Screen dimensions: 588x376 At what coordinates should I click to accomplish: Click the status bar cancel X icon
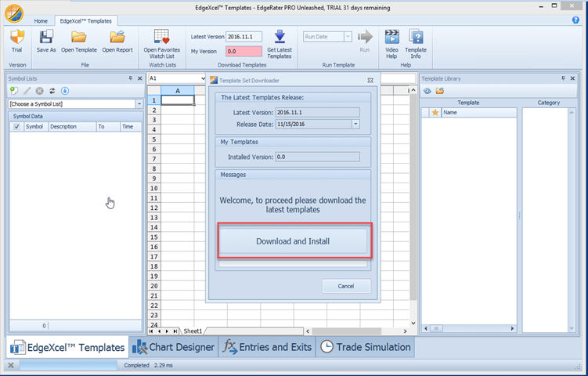pos(11,365)
